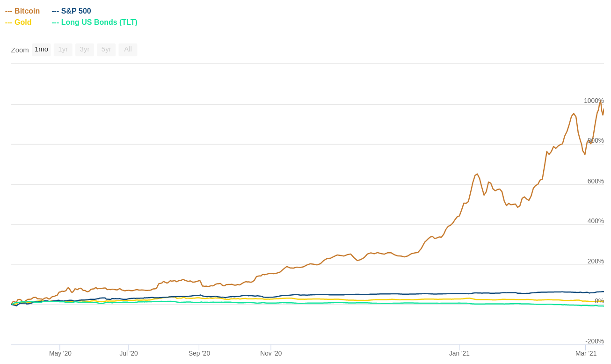Image resolution: width=611 pixels, height=364 pixels.
Task: Choose the 5yr zoom button
Action: pyautogui.click(x=106, y=49)
